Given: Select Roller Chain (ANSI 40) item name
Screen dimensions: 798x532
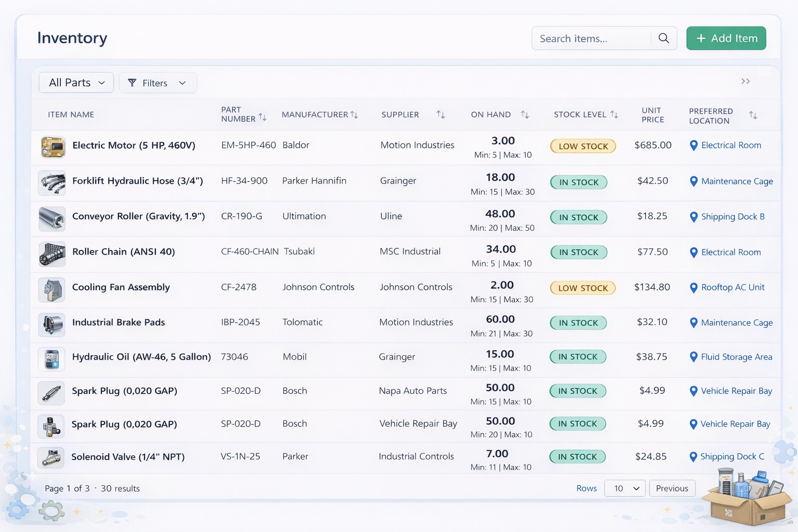Looking at the screenshot, I should coord(124,252).
